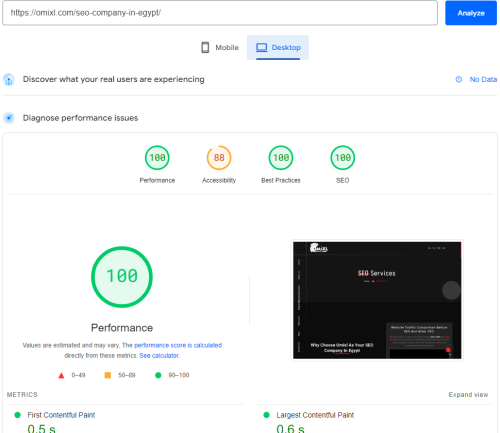
Task: Click the Analyze button
Action: (x=471, y=13)
